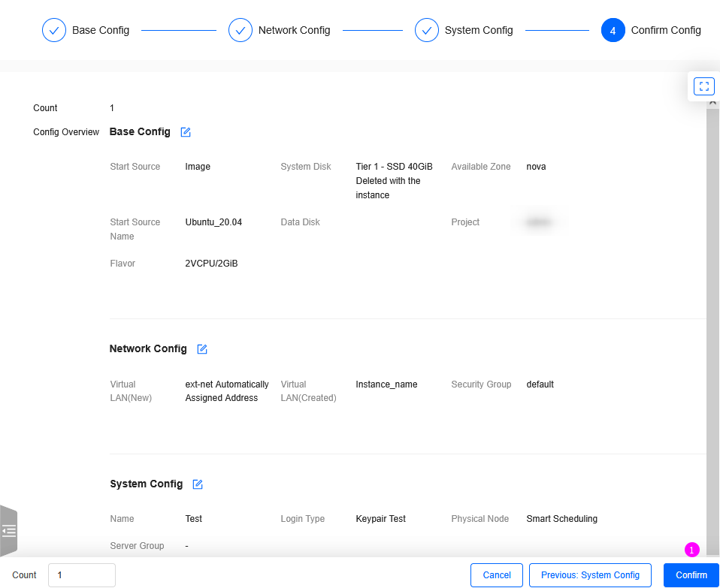The width and height of the screenshot is (720, 588).
Task: Go to Network Config step label
Action: tap(295, 30)
